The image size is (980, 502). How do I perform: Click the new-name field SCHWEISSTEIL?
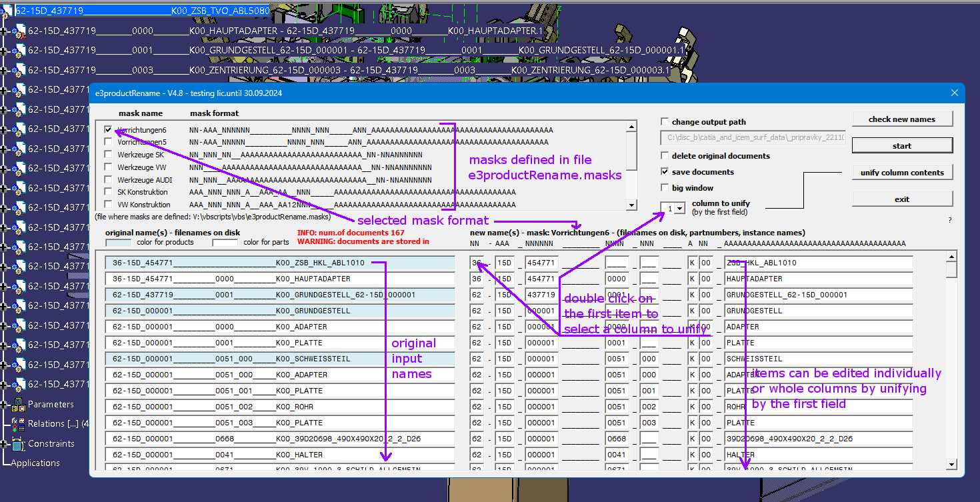tap(818, 359)
